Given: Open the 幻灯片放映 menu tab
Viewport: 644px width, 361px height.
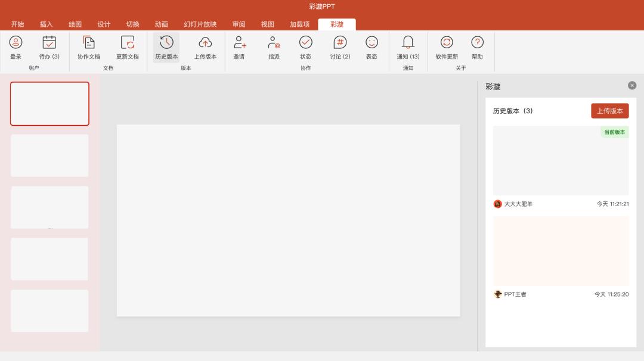Looking at the screenshot, I should tap(200, 25).
